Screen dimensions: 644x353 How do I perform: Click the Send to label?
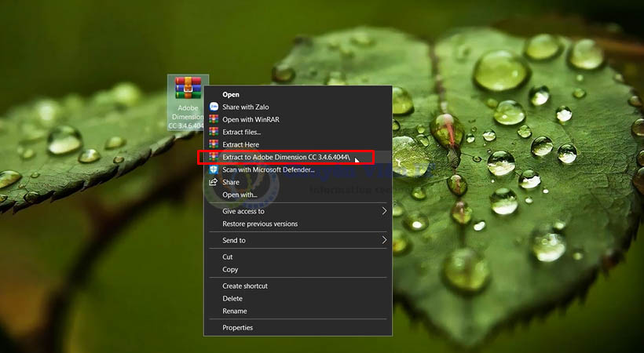pos(234,241)
